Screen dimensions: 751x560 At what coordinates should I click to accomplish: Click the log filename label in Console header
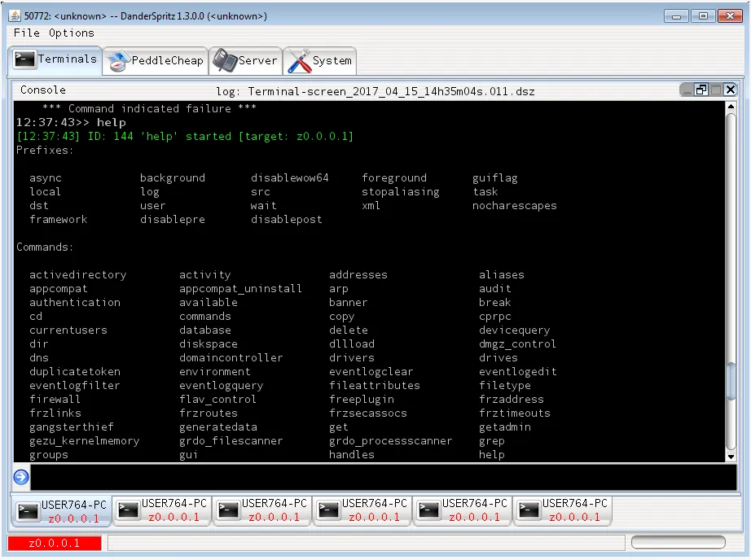(x=375, y=91)
